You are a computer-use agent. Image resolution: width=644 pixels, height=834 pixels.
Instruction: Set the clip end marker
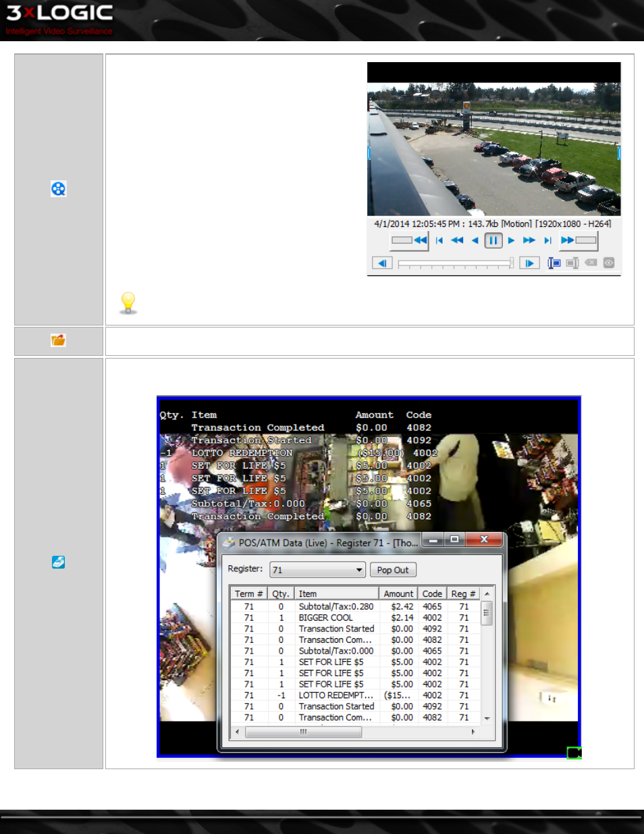(x=572, y=263)
